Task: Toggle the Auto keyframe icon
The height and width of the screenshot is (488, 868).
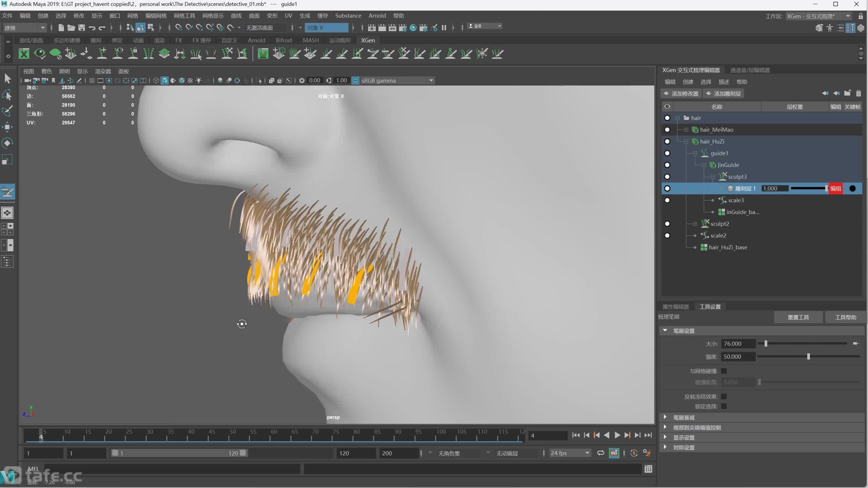Action: pos(634,453)
